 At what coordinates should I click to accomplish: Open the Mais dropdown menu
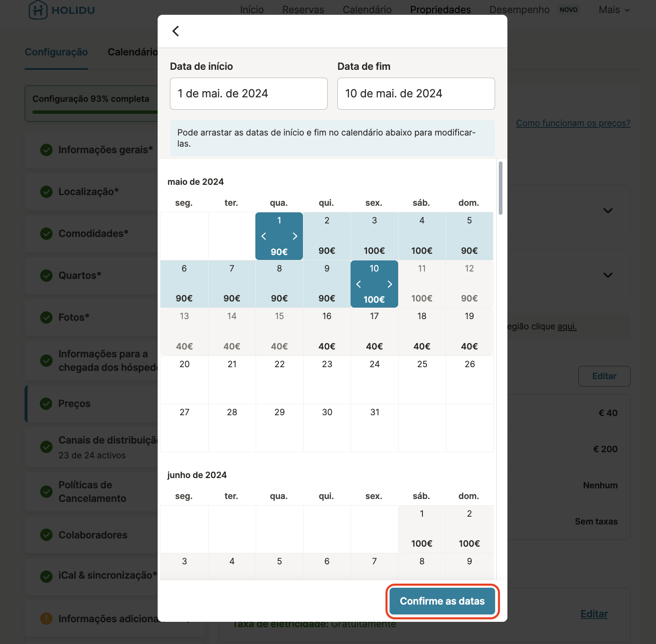(x=614, y=10)
